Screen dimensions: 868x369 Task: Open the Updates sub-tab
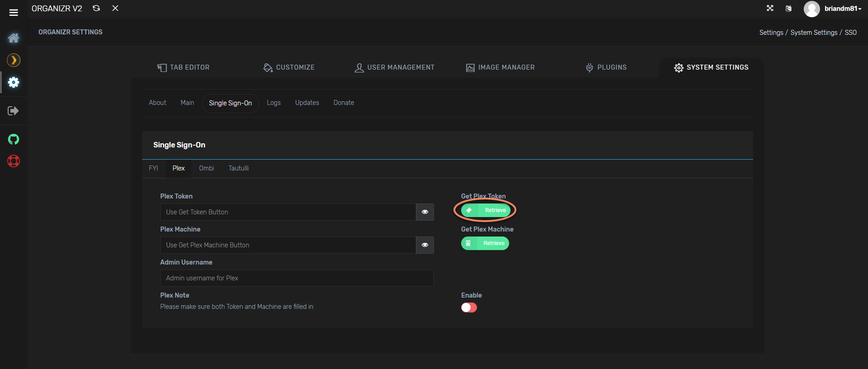tap(307, 103)
